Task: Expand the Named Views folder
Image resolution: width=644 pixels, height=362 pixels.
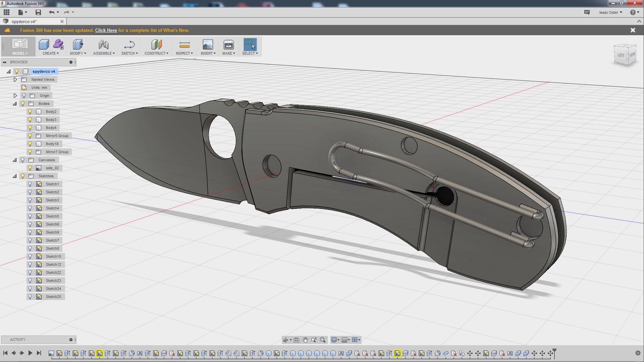Action: [15, 79]
